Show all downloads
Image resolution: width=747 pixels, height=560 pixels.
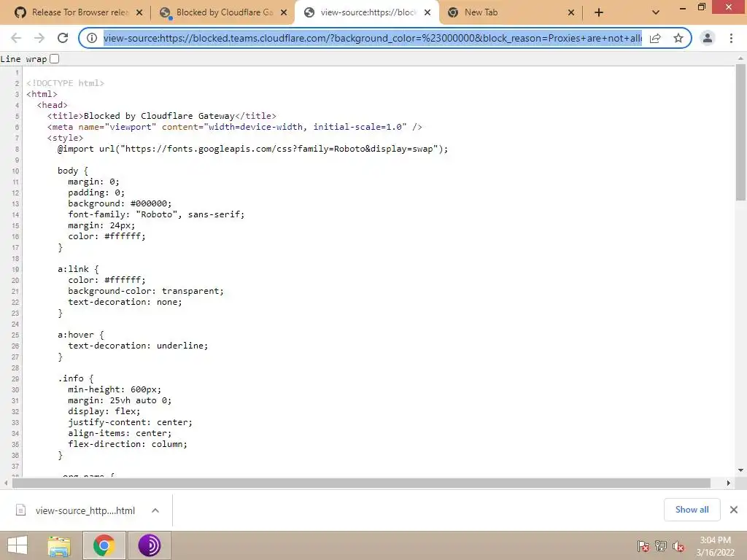click(692, 510)
